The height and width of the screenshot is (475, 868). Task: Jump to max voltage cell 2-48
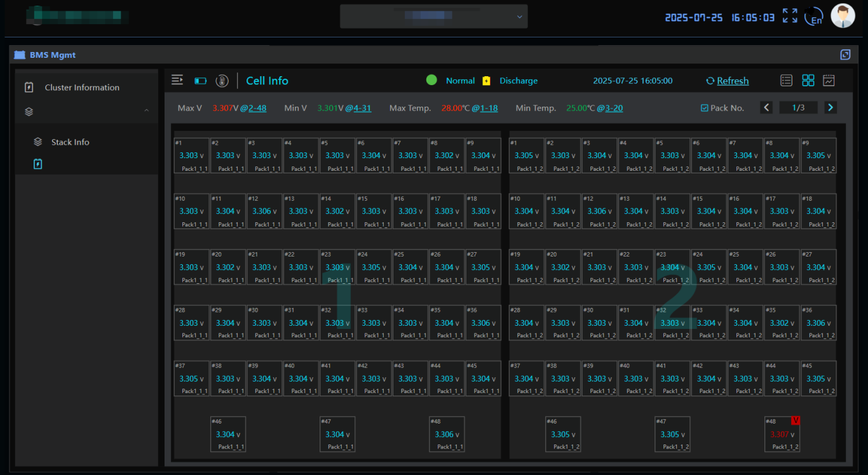257,108
